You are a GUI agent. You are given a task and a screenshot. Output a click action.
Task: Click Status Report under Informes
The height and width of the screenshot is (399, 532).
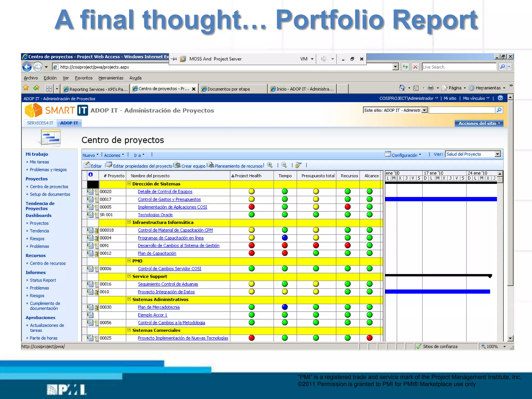43,280
